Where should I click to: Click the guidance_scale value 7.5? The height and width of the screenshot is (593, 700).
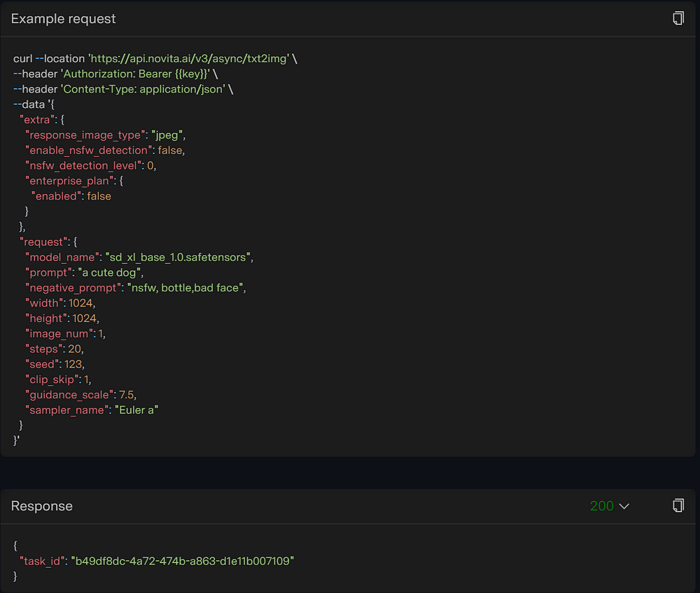click(x=126, y=395)
